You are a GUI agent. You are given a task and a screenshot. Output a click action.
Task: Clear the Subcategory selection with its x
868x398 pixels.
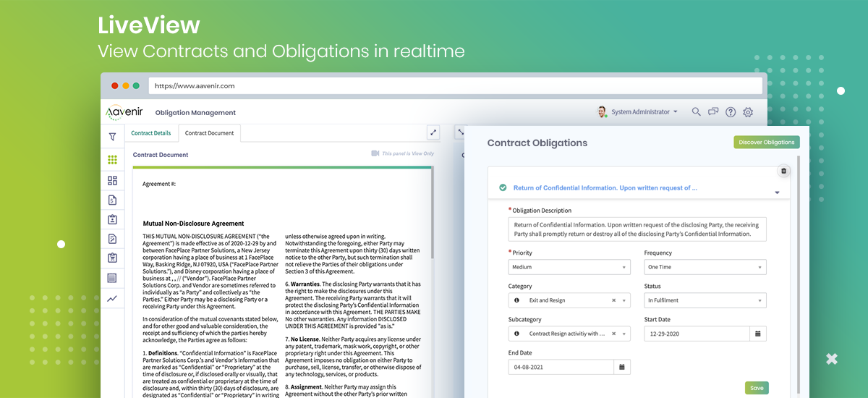click(614, 334)
